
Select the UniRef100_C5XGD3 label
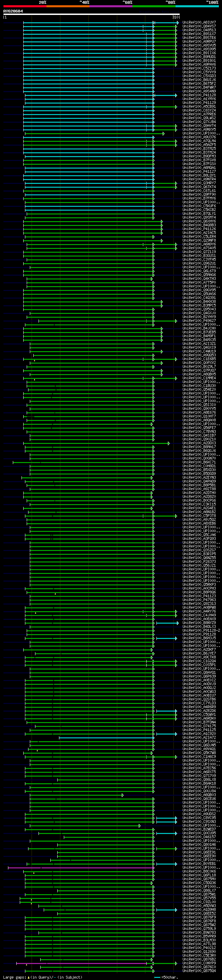(x=199, y=76)
